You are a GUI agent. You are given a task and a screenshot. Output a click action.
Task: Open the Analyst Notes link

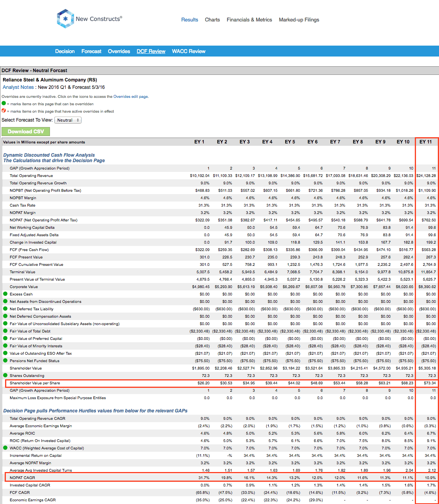(18, 87)
